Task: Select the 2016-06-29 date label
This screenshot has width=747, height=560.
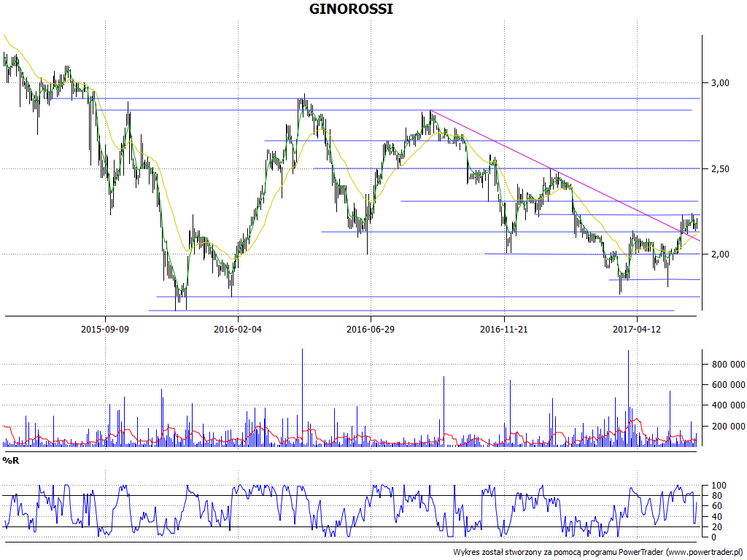Action: click(x=371, y=329)
